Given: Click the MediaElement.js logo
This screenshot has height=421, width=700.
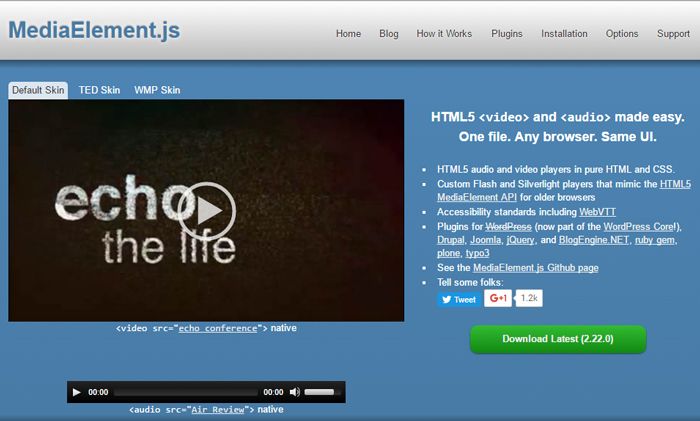Looking at the screenshot, I should pyautogui.click(x=94, y=30).
